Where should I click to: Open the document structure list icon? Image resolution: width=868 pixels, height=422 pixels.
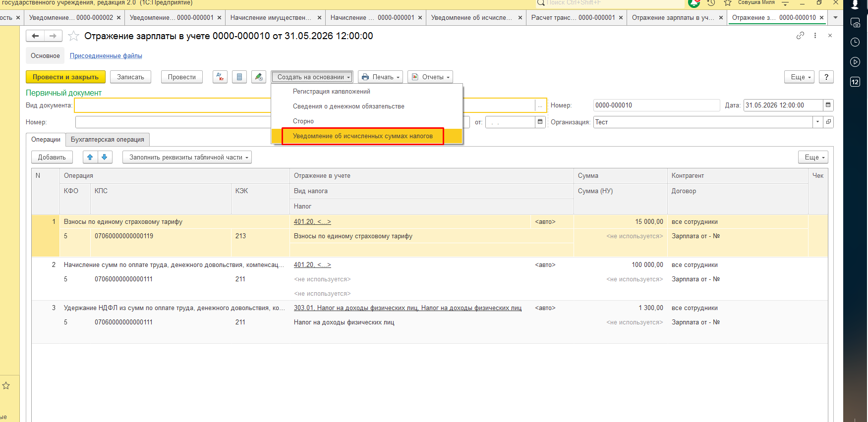coord(239,77)
